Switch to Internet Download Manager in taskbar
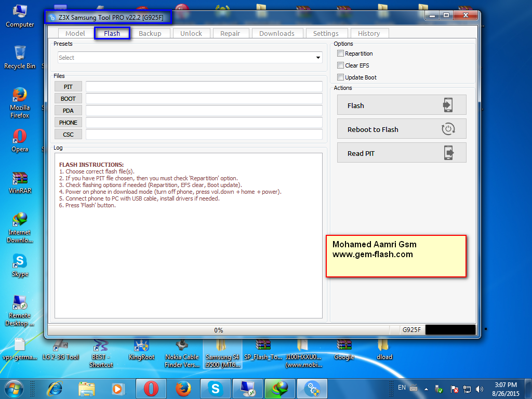This screenshot has width=532, height=399. point(280,389)
